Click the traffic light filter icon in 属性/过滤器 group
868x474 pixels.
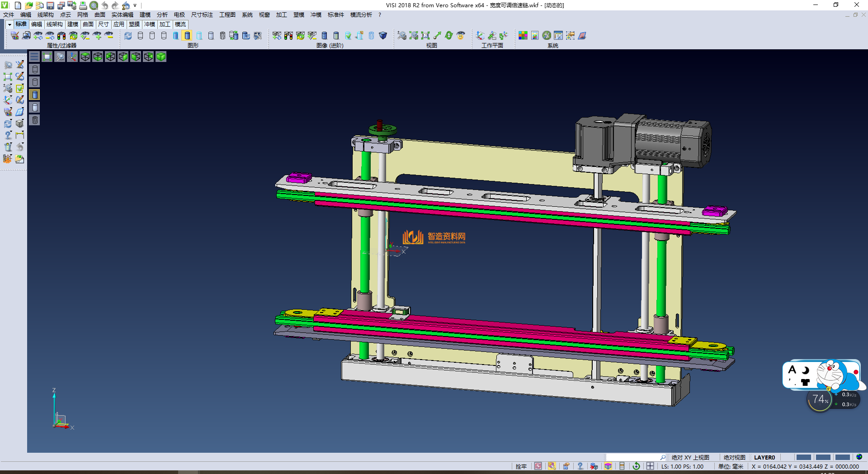(x=61, y=36)
